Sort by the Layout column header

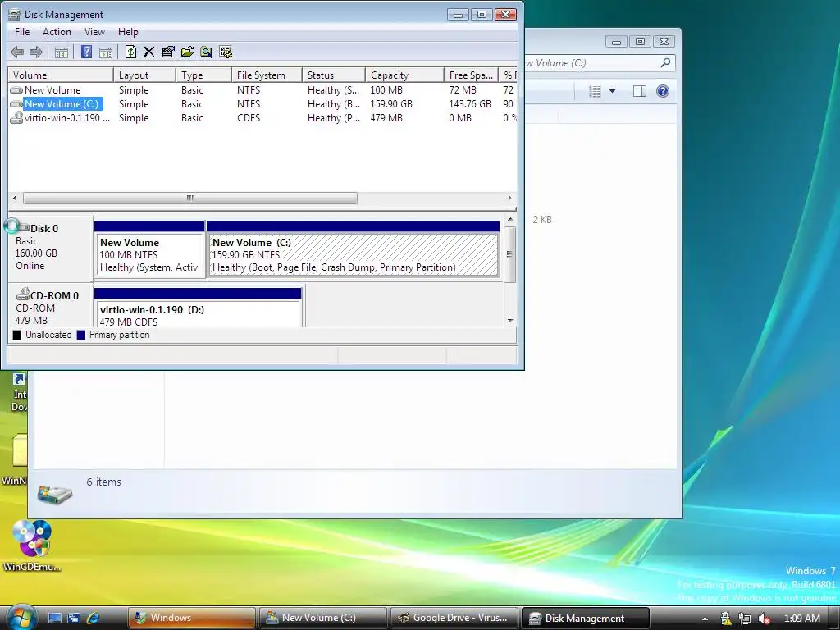click(144, 75)
